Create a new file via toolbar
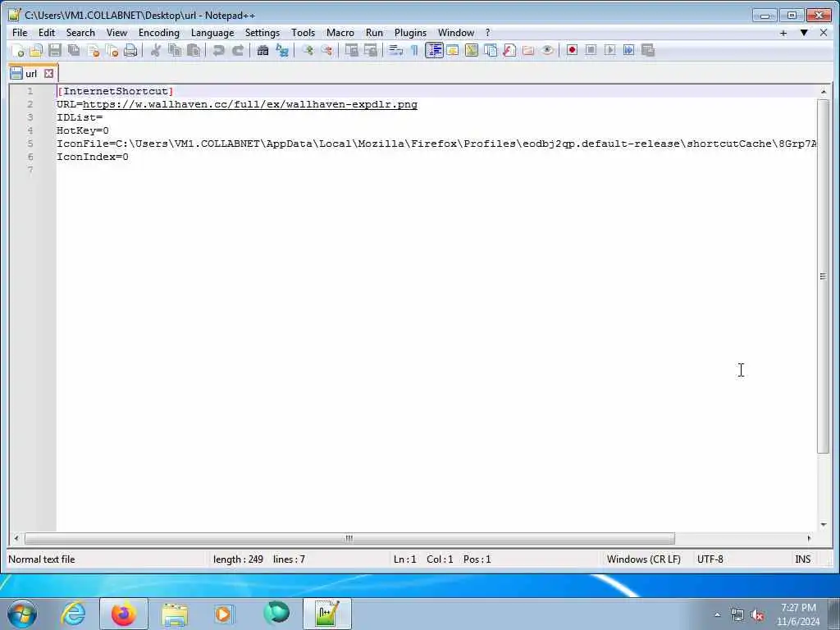This screenshot has height=630, width=840. coord(18,50)
